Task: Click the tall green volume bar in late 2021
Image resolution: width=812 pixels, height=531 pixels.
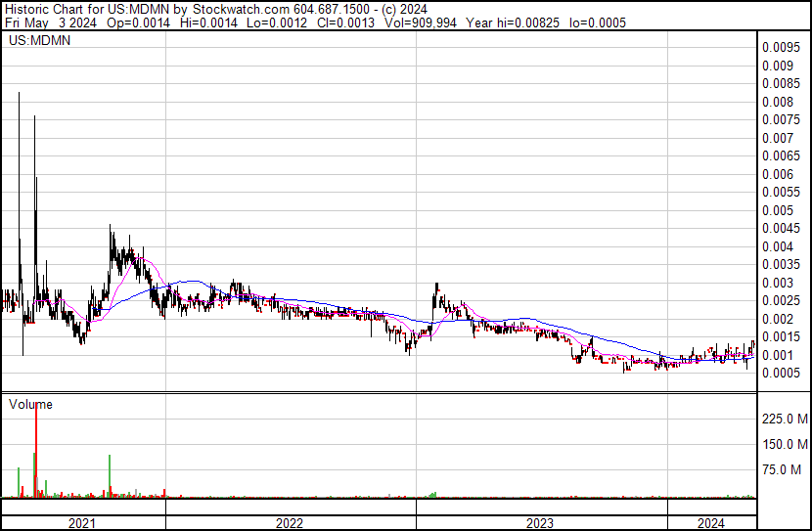Action: click(110, 476)
